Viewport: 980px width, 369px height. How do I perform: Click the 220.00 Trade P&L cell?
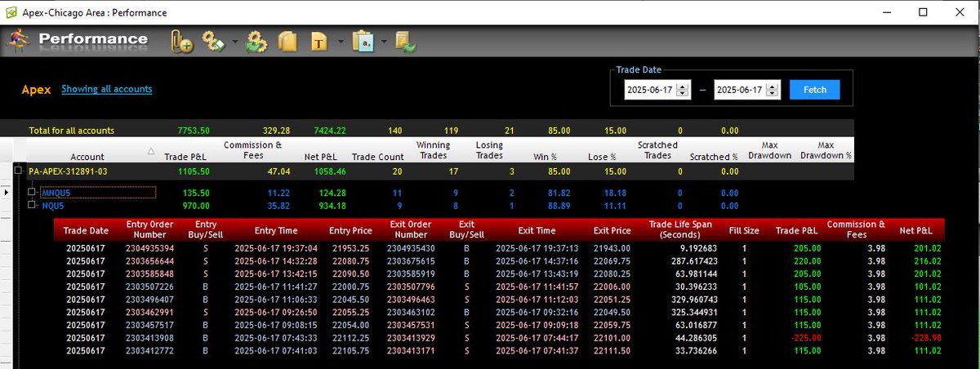point(807,260)
